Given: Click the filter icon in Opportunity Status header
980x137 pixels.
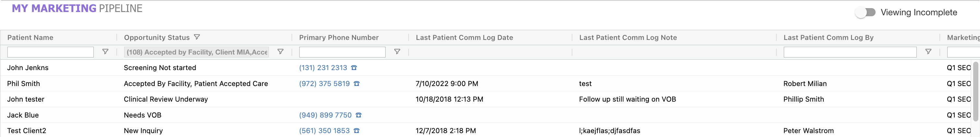Looking at the screenshot, I should pos(197,37).
